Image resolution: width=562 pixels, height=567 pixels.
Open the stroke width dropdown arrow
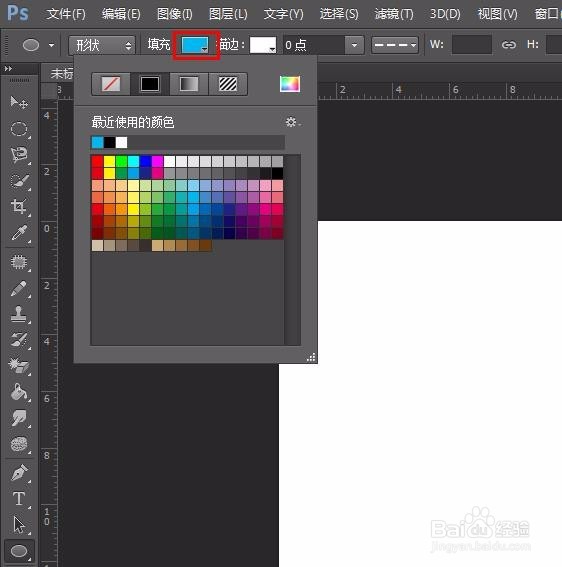354,45
